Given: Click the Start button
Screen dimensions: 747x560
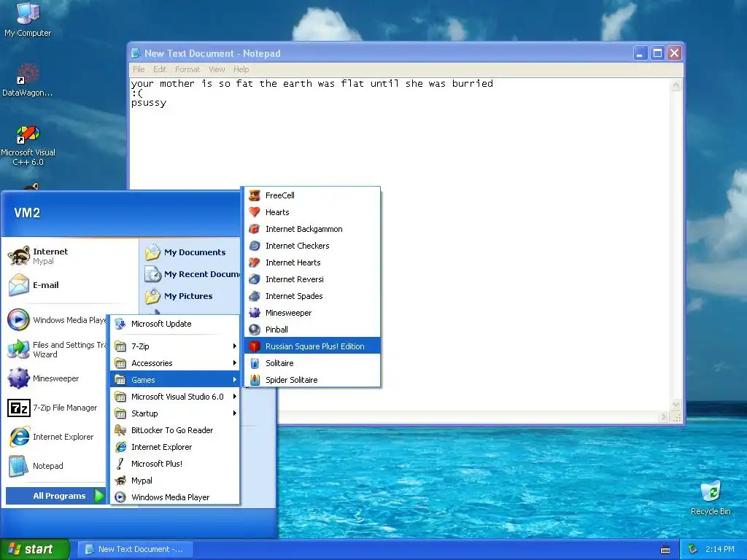Looking at the screenshot, I should click(x=34, y=549).
